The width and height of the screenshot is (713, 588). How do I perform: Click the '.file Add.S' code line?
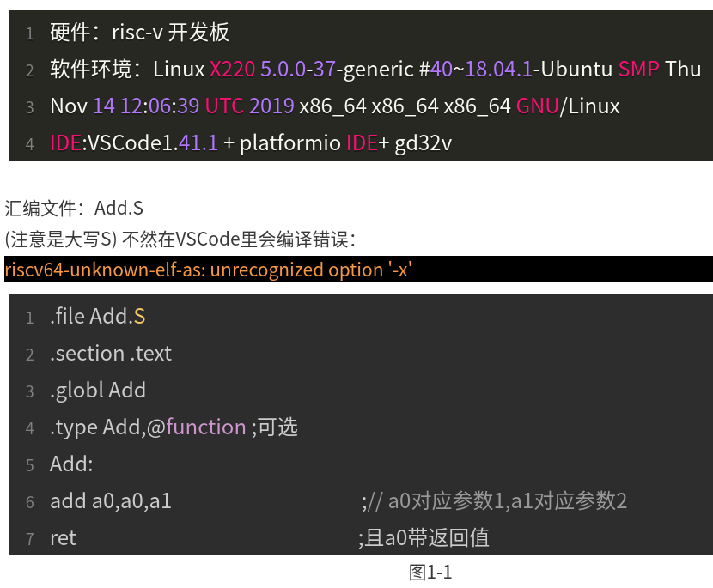pyautogui.click(x=98, y=316)
